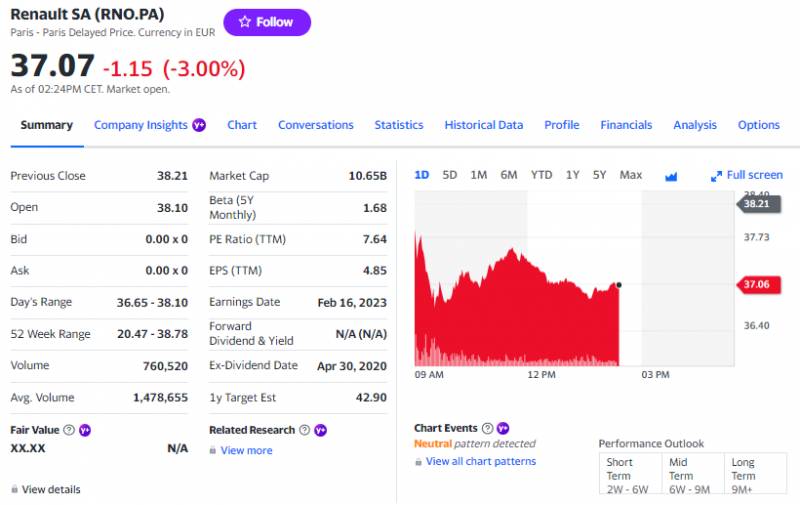Switch to the Chart tab
Screen dimensions: 800x505
242,125
